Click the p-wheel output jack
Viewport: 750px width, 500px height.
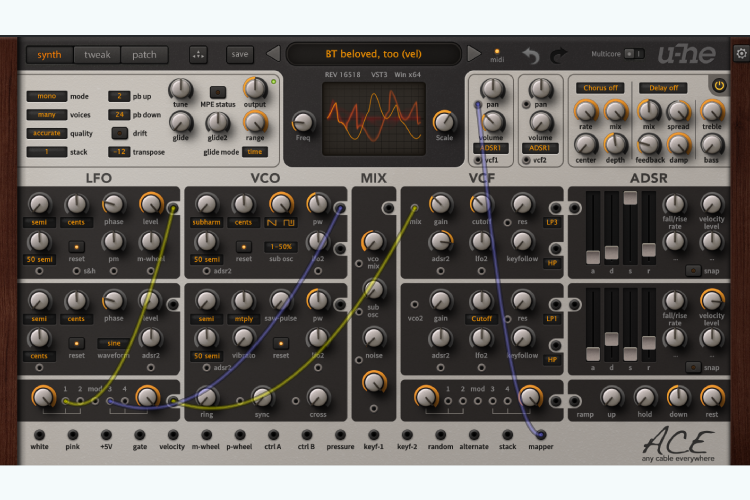pos(240,434)
